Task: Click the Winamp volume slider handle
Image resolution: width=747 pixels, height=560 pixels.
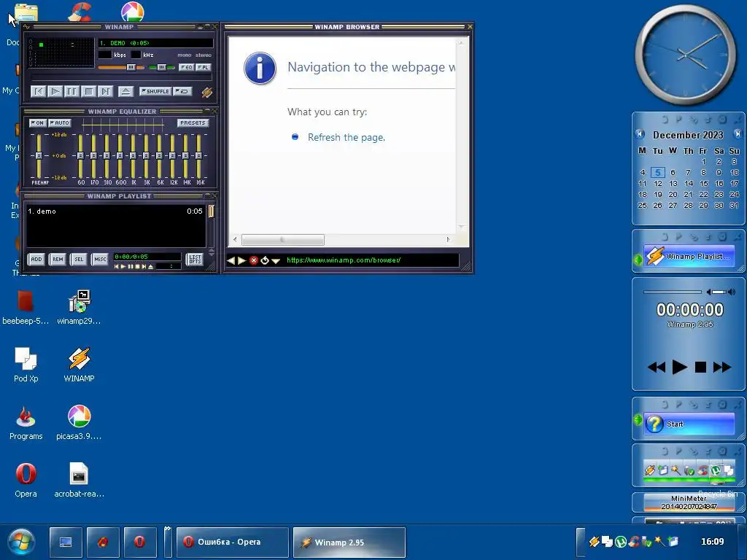Action: (131, 68)
